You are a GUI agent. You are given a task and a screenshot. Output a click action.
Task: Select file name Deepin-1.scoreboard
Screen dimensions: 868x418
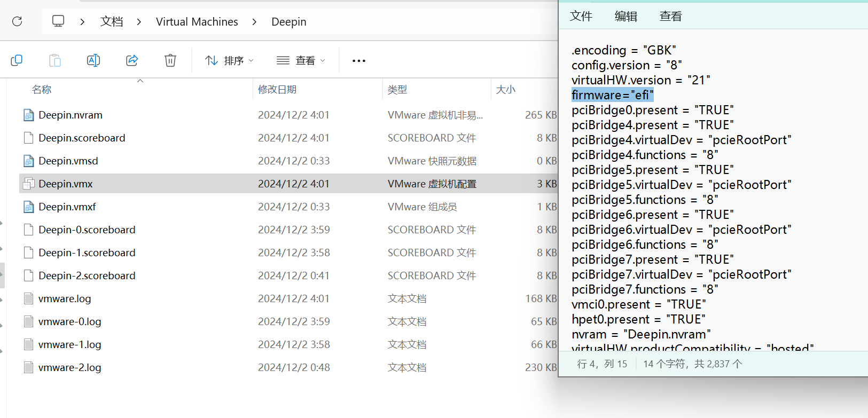87,253
